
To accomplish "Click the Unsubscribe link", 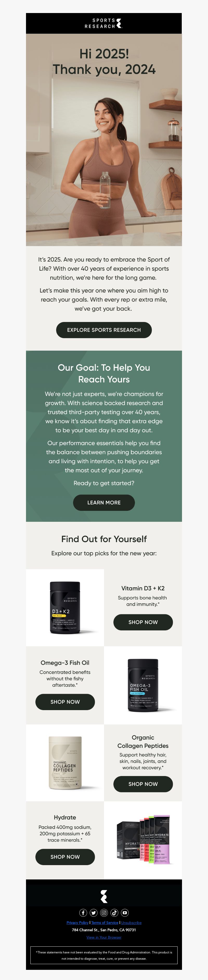I will tap(131, 922).
